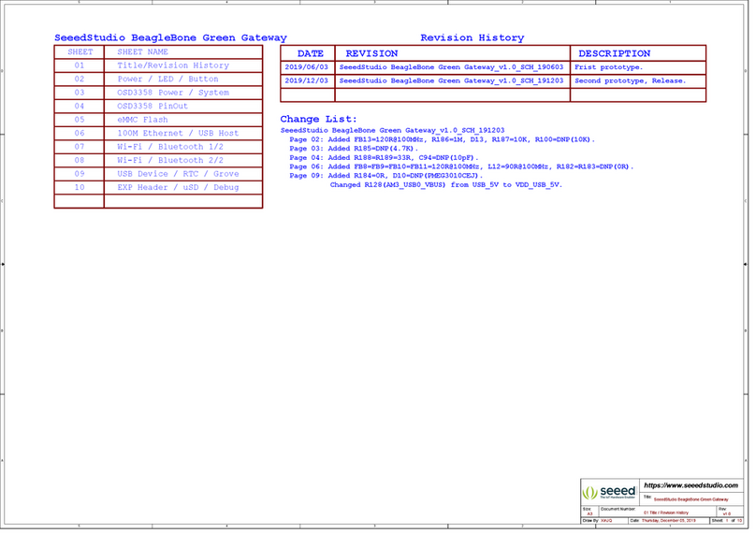756x534 pixels.
Task: Click document number '01 Title / Revision History'
Action: 666,513
